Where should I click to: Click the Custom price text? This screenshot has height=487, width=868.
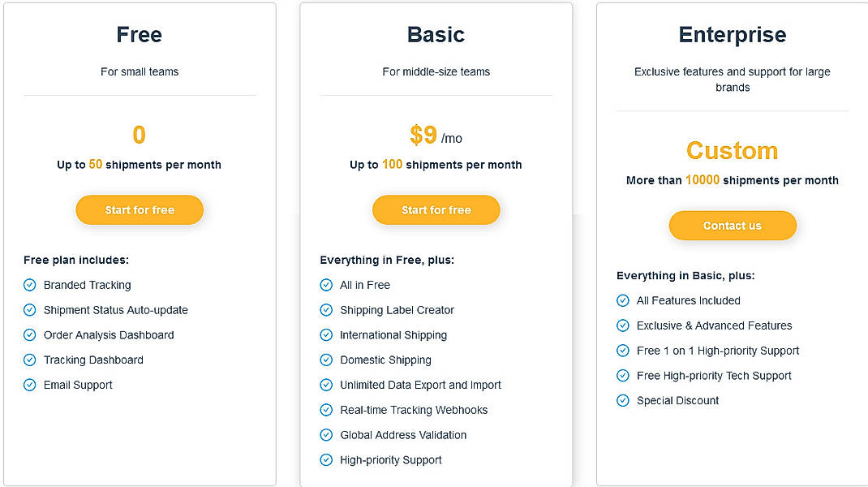point(732,151)
